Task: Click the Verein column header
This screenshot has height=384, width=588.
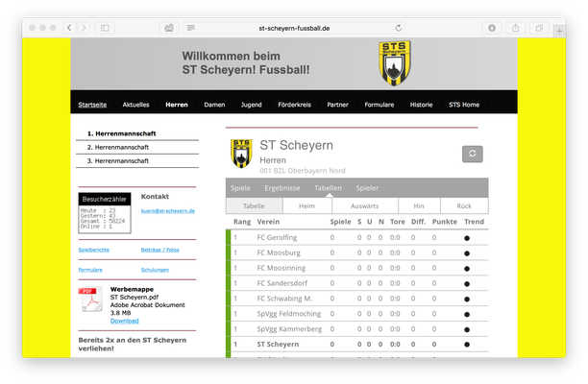Action: (x=268, y=222)
